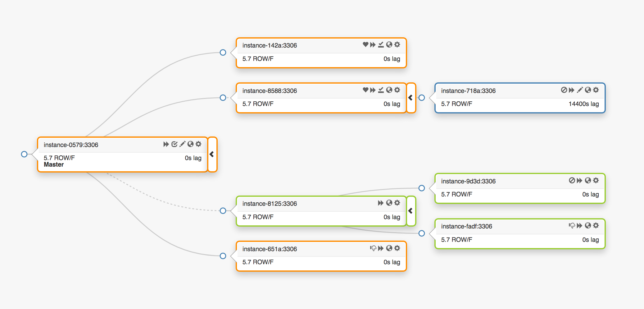Collapse replicas of master instance-0579
Viewport: 644px width, 309px height.
coord(212,154)
